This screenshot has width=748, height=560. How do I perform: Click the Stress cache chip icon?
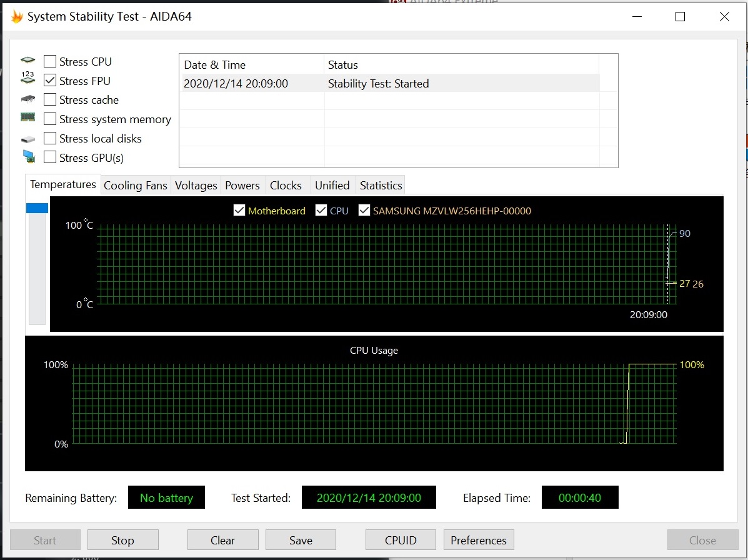27,99
